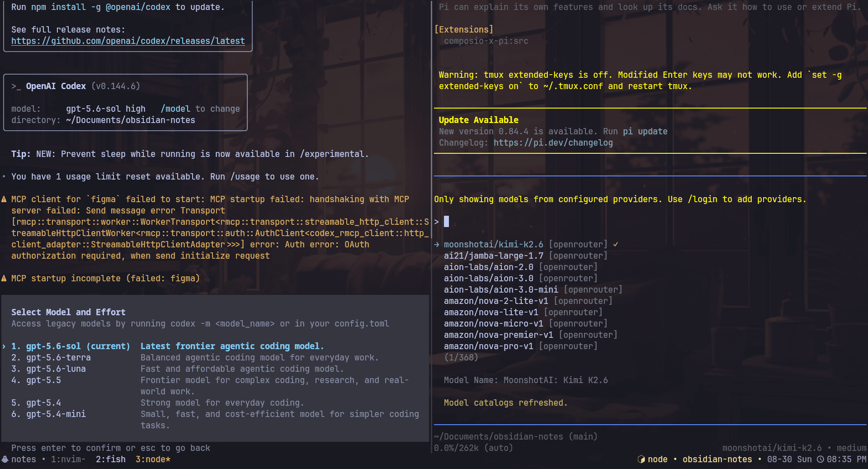Screen dimensions: 868x469
Task: Click the 'medium' effort label in Pi footer
Action: [851, 448]
